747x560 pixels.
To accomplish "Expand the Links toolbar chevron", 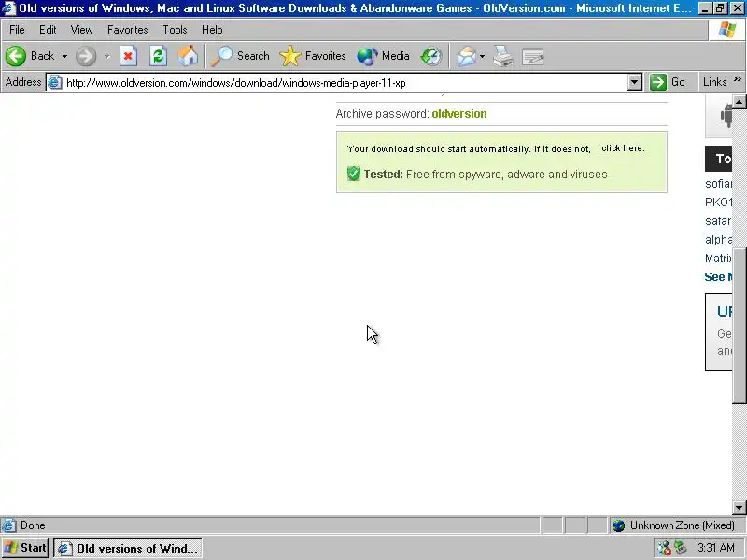I will point(738,78).
